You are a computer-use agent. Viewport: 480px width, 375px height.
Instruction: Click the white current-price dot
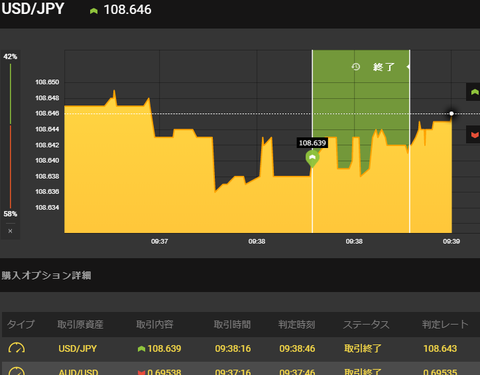click(452, 114)
